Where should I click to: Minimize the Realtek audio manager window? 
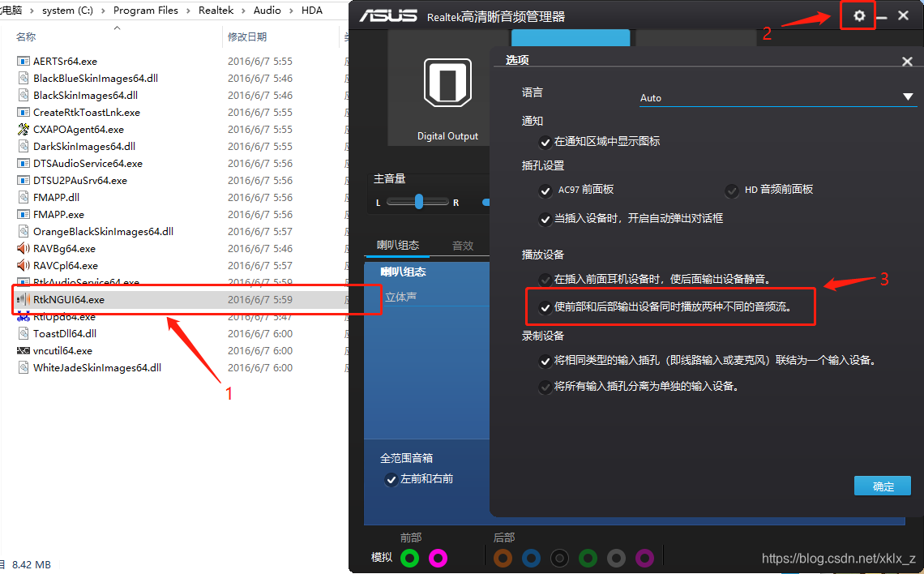[882, 18]
